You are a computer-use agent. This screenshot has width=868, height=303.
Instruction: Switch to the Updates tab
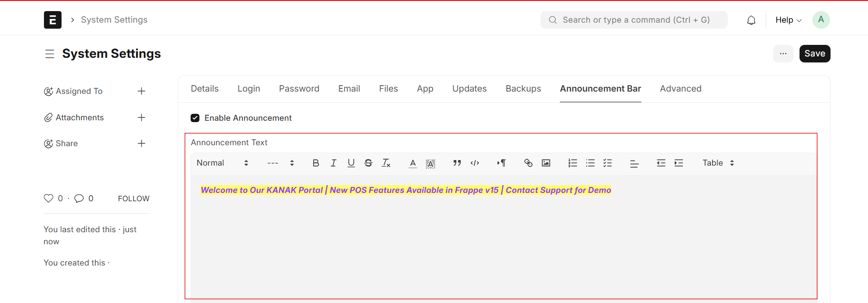point(470,89)
